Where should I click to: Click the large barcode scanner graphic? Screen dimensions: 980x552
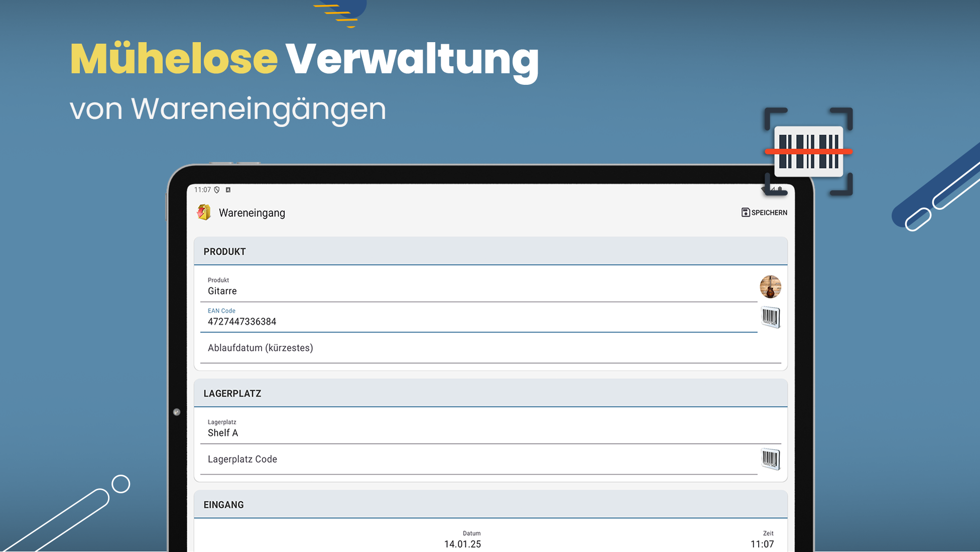click(808, 152)
